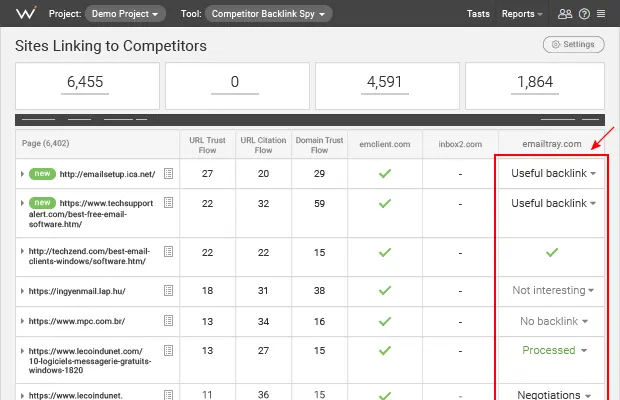This screenshot has height=400, width=620.
Task: Sort by URL Citation Flow column
Action: click(x=263, y=145)
